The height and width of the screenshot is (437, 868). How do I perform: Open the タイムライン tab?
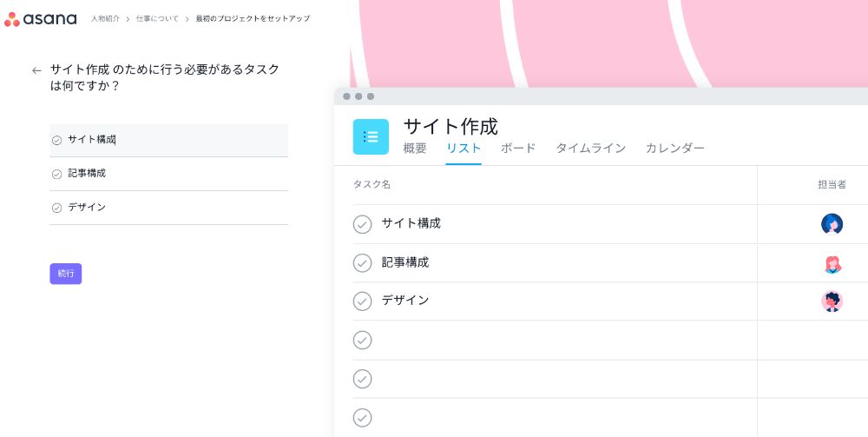click(590, 149)
